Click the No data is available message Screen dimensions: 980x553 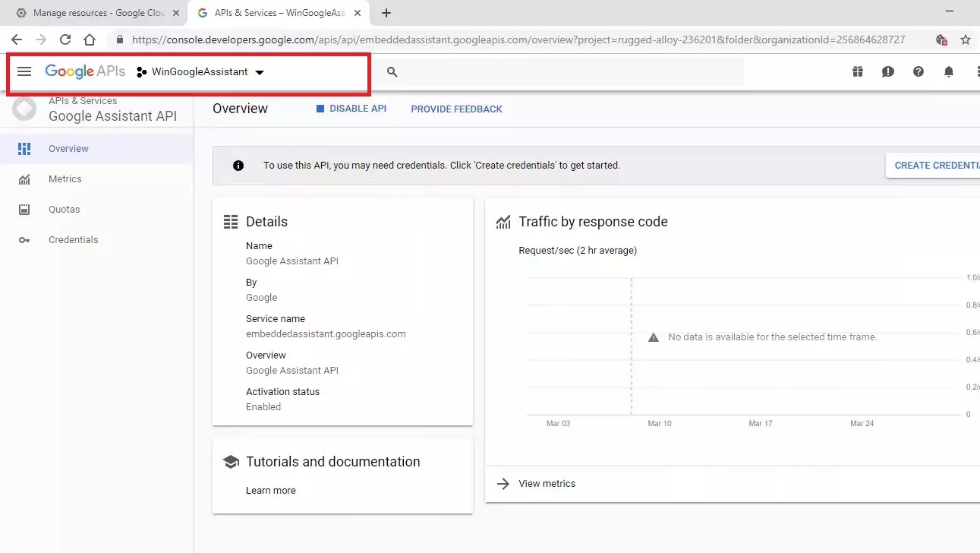773,337
